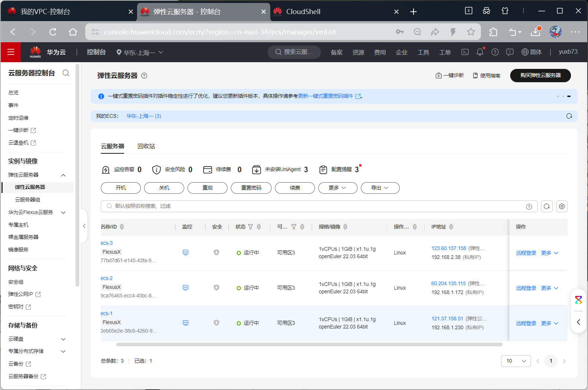Filter the 状态 column
This screenshot has height=390, width=588.
pos(250,227)
